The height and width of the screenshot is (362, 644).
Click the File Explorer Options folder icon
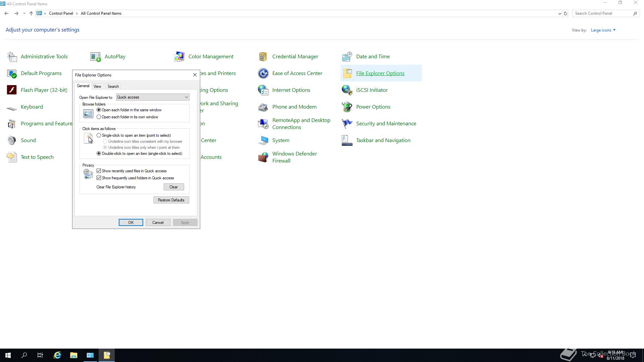(347, 73)
